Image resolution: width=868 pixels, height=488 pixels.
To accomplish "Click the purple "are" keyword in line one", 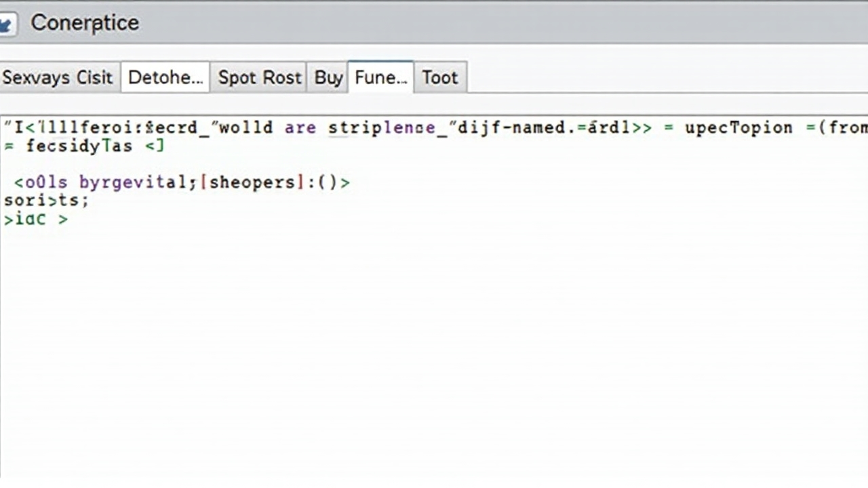I will (x=300, y=128).
